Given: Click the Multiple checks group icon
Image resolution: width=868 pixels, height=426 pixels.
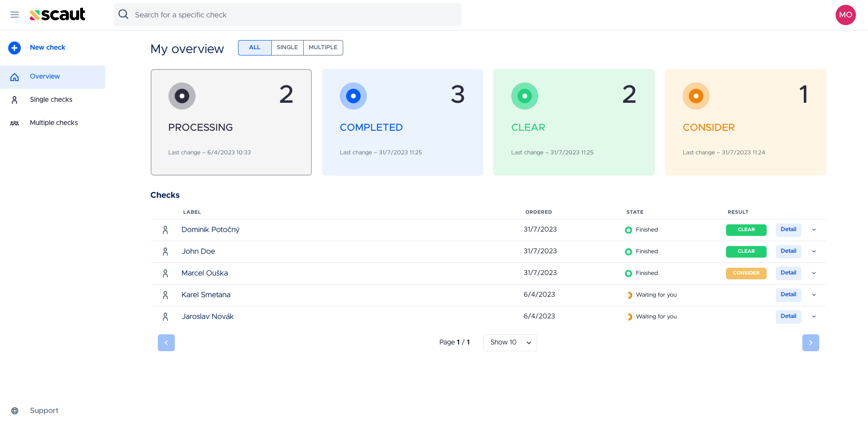Looking at the screenshot, I should tap(14, 123).
